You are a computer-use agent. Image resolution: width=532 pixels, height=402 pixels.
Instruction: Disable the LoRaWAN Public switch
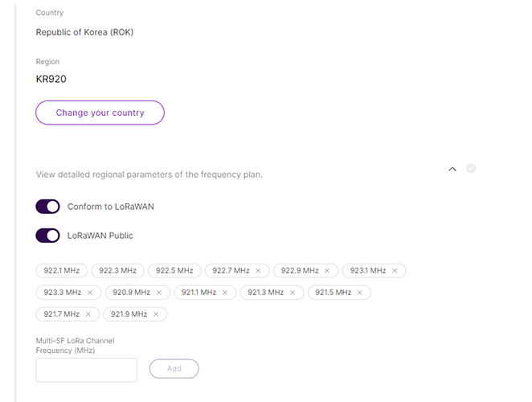48,236
